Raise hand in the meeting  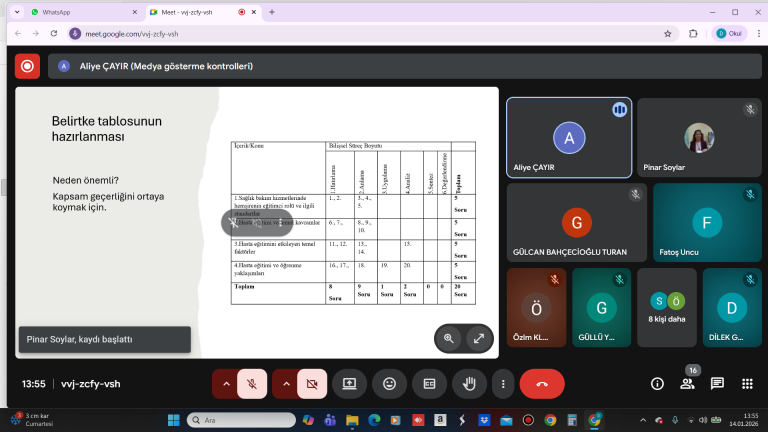[x=468, y=383]
